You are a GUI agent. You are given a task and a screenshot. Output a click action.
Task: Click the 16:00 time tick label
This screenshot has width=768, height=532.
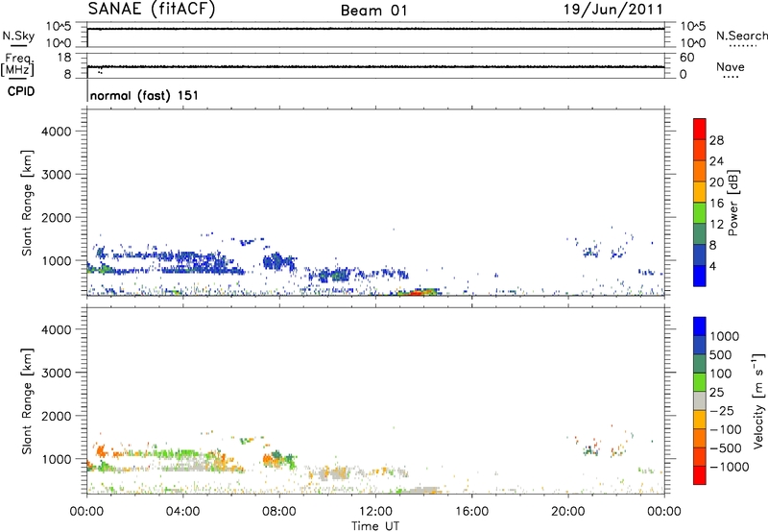[x=471, y=512]
